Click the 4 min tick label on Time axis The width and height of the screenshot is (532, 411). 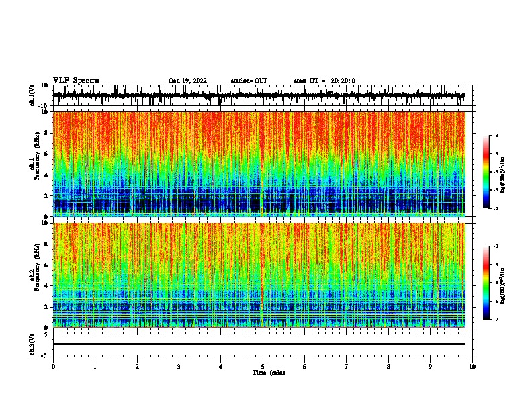[221, 367]
